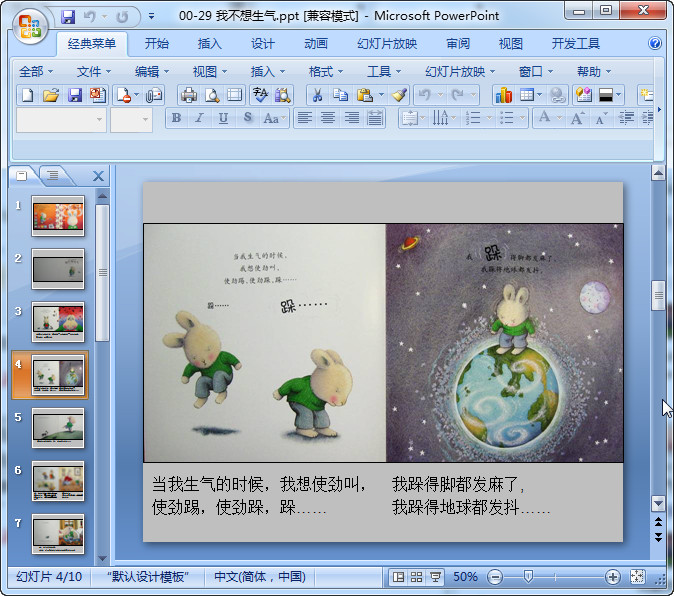This screenshot has width=674, height=596.
Task: Run the spelling check icon
Action: [x=260, y=95]
